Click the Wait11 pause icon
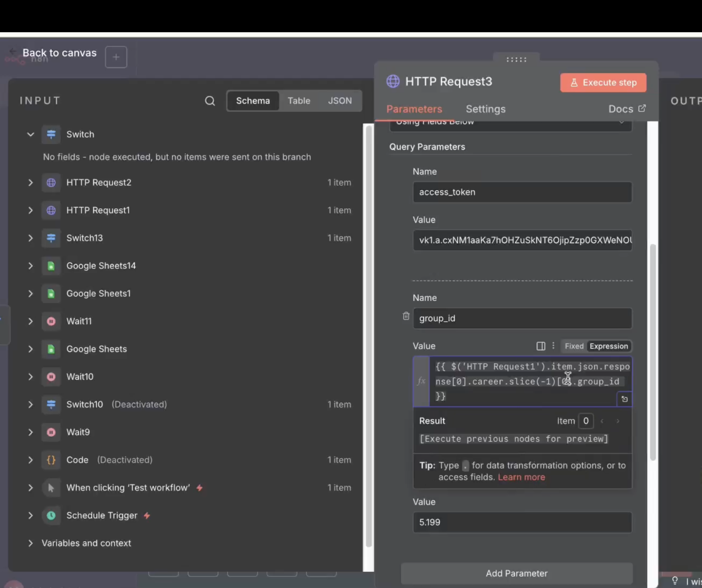Screen dimensions: 702x588 click(51, 321)
